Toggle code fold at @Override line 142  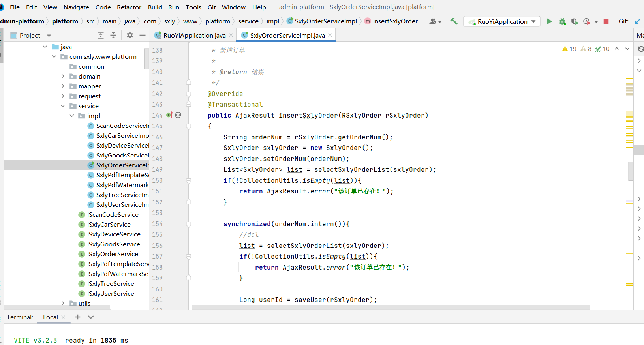(189, 94)
